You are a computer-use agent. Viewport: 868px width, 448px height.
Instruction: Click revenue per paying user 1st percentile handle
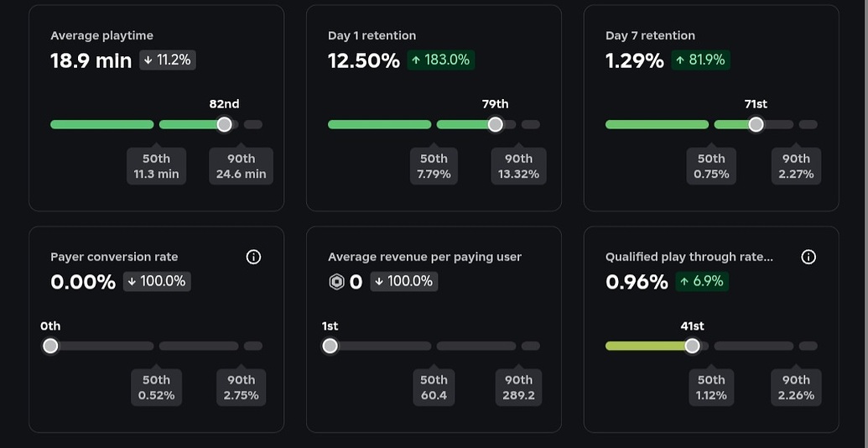tap(330, 346)
